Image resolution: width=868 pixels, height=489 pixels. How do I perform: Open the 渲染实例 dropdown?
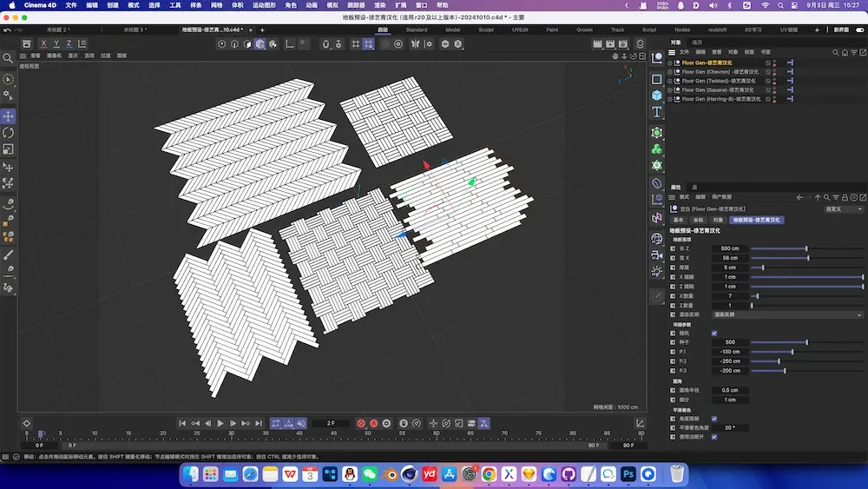click(787, 314)
